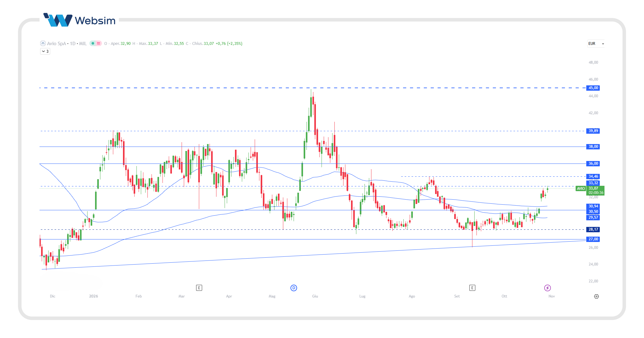644x338 pixels.
Task: Click the Dic month label on time axis
Action: click(x=52, y=296)
